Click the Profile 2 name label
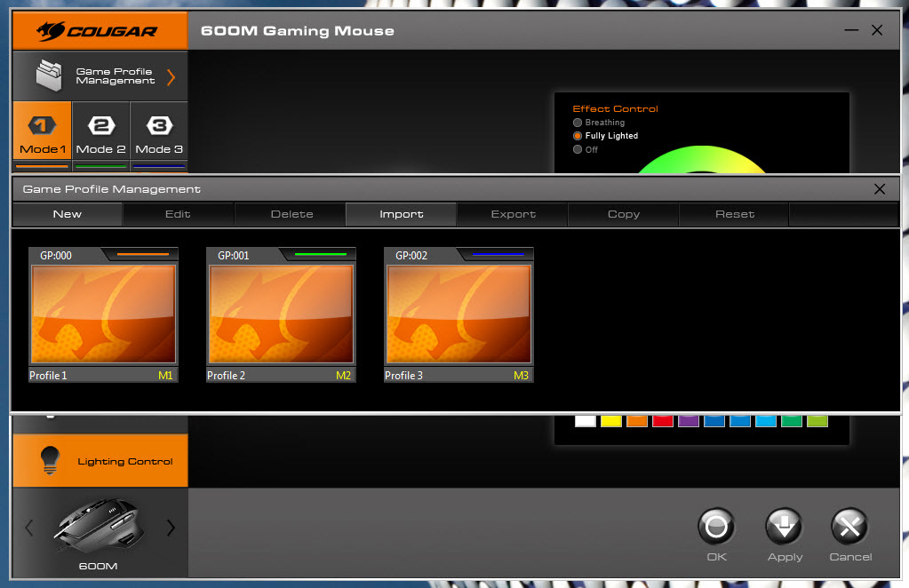This screenshot has height=588, width=909. click(x=226, y=376)
